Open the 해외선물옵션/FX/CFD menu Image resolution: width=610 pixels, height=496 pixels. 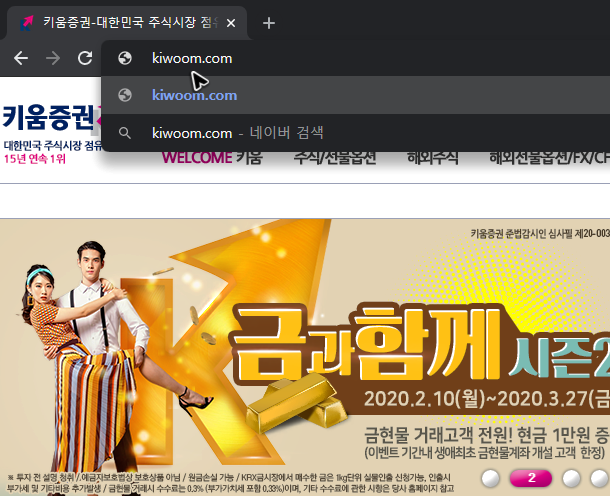click(549, 158)
